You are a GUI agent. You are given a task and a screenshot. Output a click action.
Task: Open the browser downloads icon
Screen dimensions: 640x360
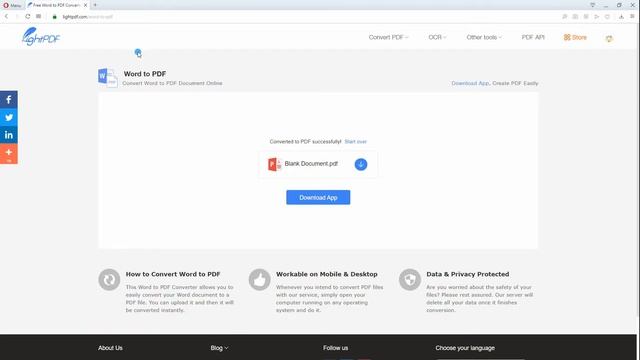tap(621, 17)
